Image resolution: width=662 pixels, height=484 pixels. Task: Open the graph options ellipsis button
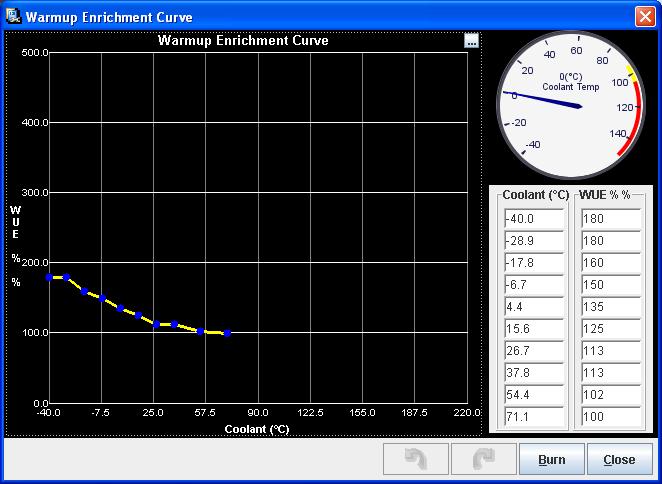click(x=472, y=41)
